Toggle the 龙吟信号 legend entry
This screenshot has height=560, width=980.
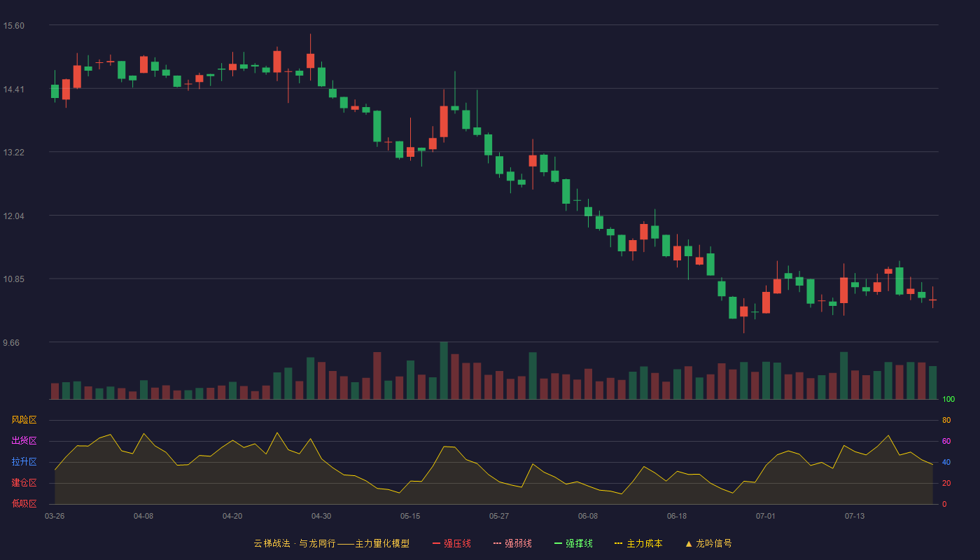708,543
